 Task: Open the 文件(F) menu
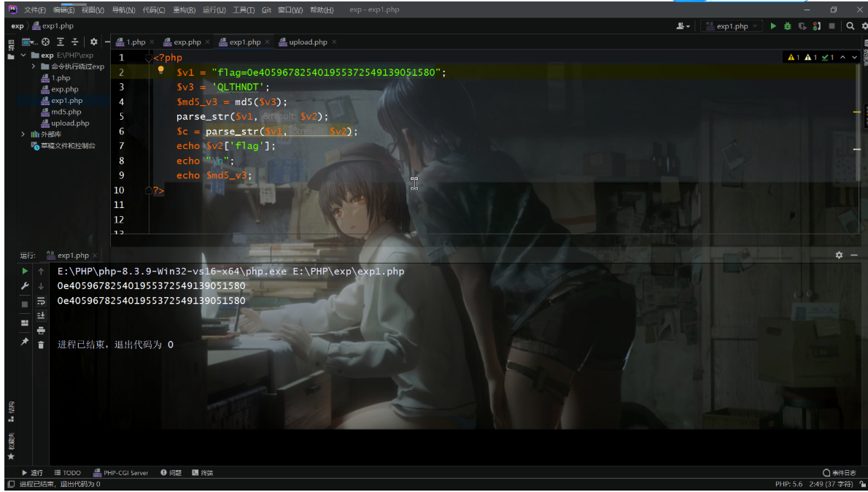point(35,10)
